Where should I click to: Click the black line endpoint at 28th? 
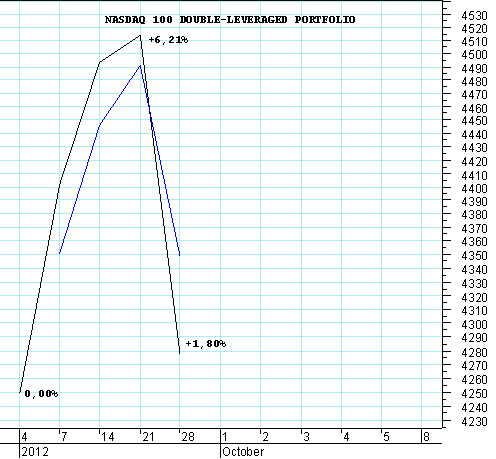[x=180, y=353]
